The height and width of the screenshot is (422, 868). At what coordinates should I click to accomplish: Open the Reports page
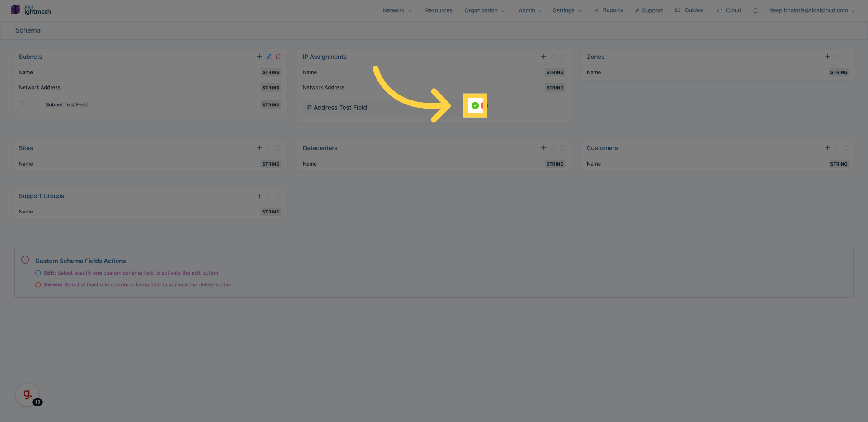coord(608,10)
